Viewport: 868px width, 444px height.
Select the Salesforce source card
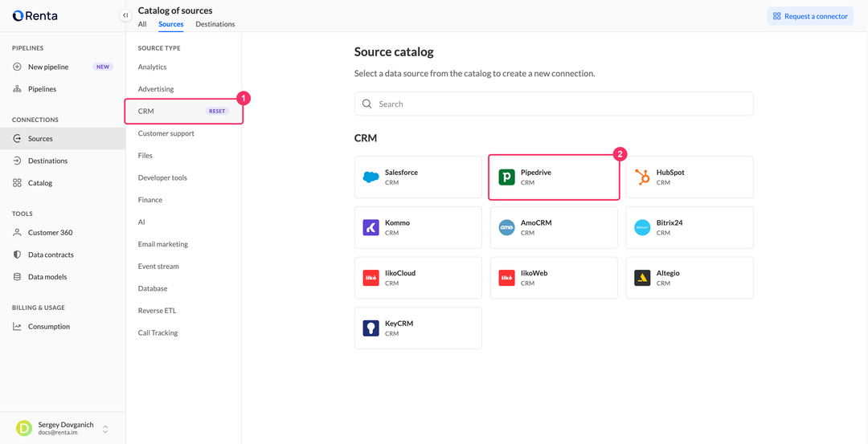[419, 177]
